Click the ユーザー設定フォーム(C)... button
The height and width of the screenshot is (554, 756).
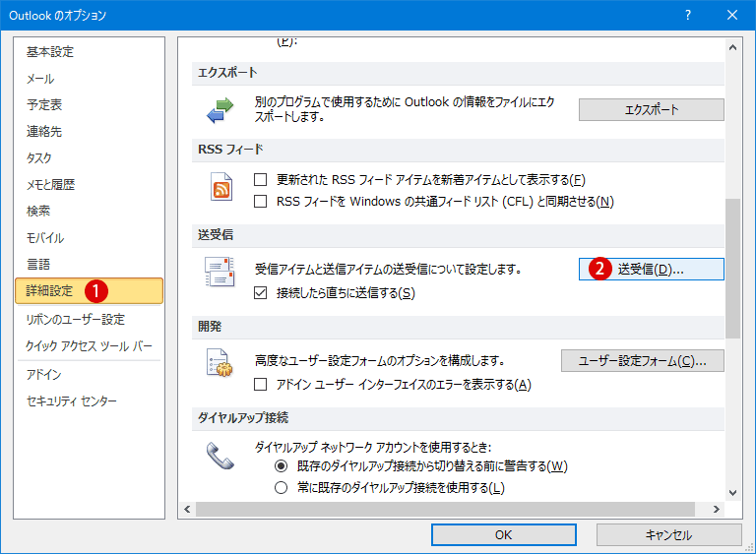coord(643,361)
